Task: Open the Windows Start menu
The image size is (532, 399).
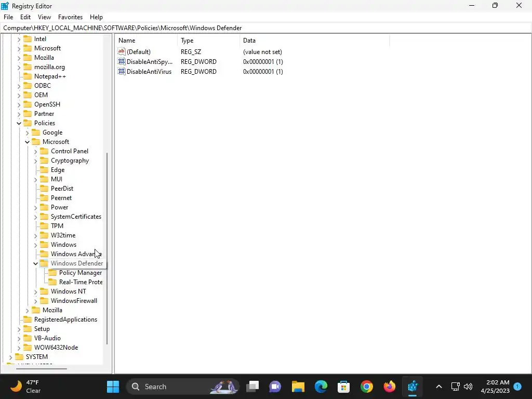Action: point(113,387)
